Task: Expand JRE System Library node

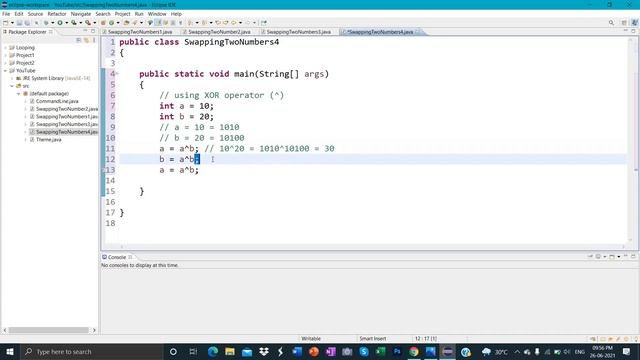Action: point(12,78)
